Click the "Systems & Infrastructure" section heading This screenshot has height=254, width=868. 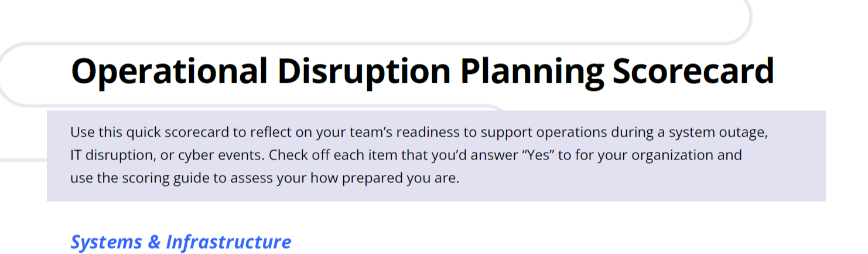pyautogui.click(x=180, y=242)
